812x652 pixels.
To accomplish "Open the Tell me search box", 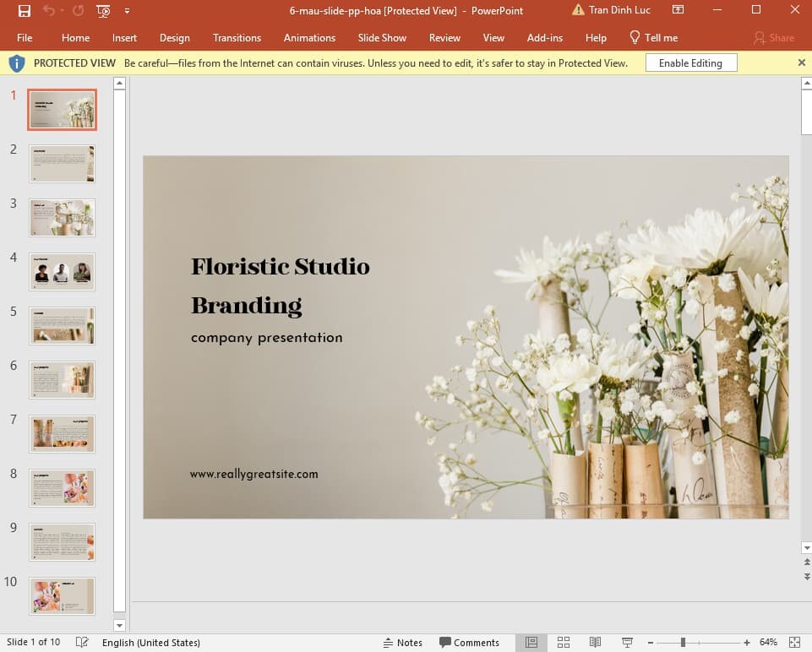I will (654, 37).
